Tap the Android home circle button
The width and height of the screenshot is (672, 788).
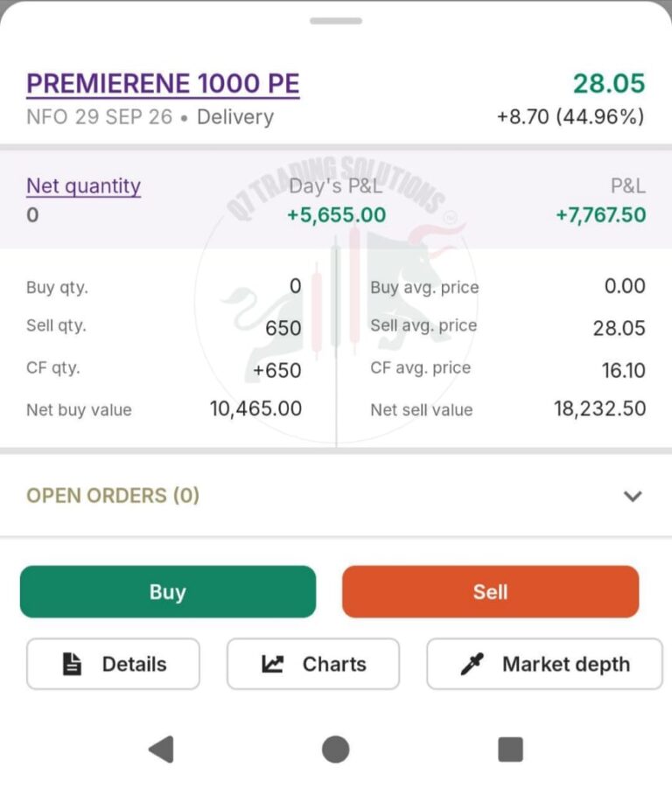point(336,750)
